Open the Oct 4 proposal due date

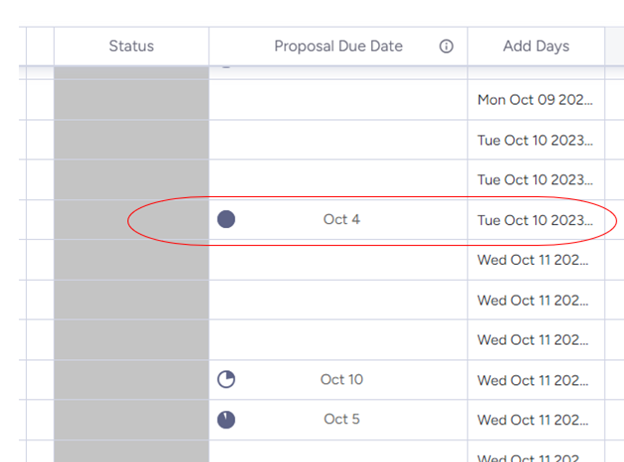(x=341, y=219)
